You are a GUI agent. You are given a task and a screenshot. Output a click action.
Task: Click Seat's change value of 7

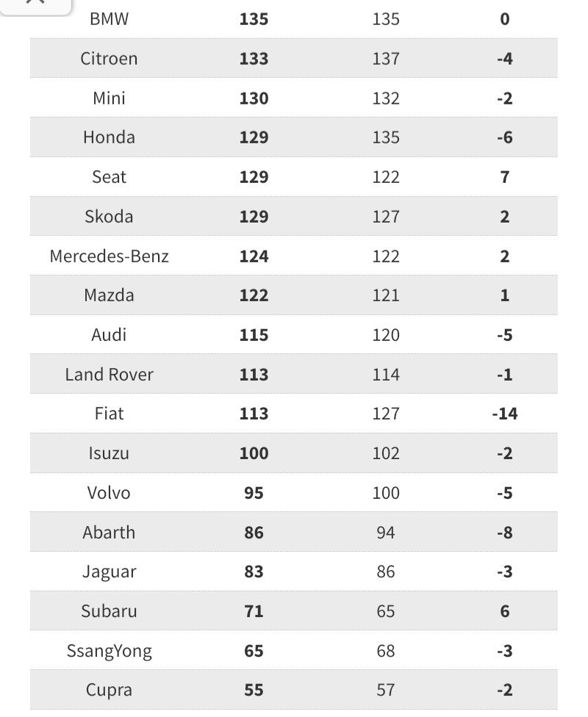click(x=504, y=177)
